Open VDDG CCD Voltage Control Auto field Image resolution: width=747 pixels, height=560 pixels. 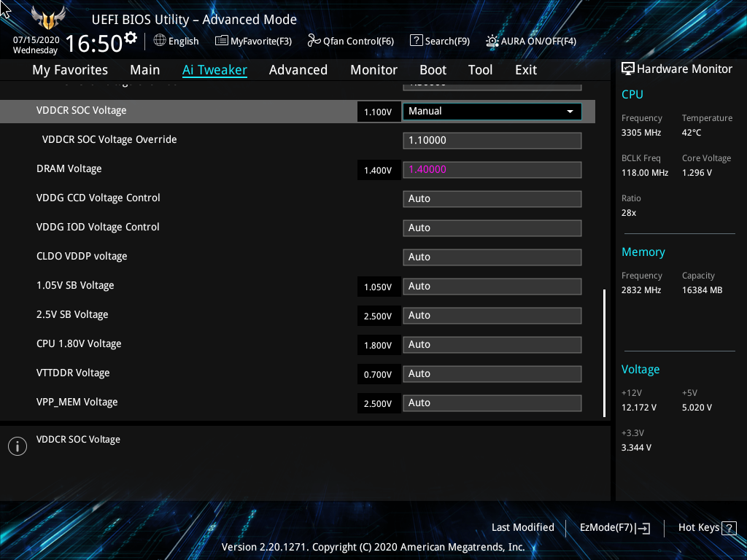pos(492,199)
